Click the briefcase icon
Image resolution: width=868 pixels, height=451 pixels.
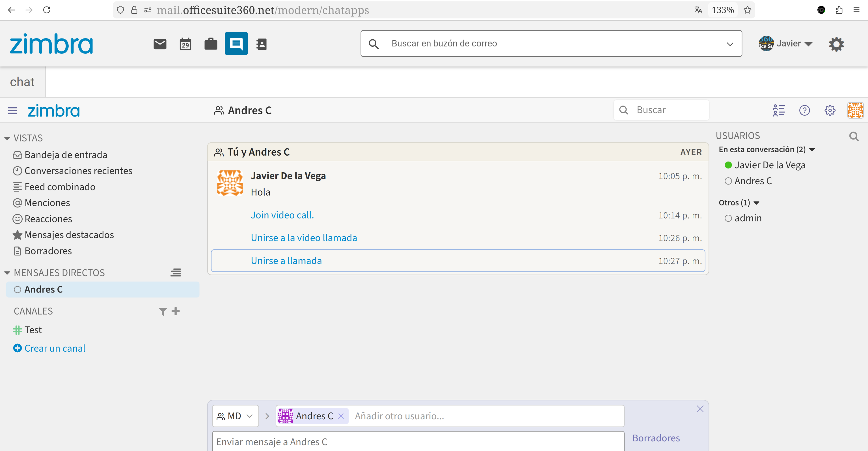(x=211, y=44)
